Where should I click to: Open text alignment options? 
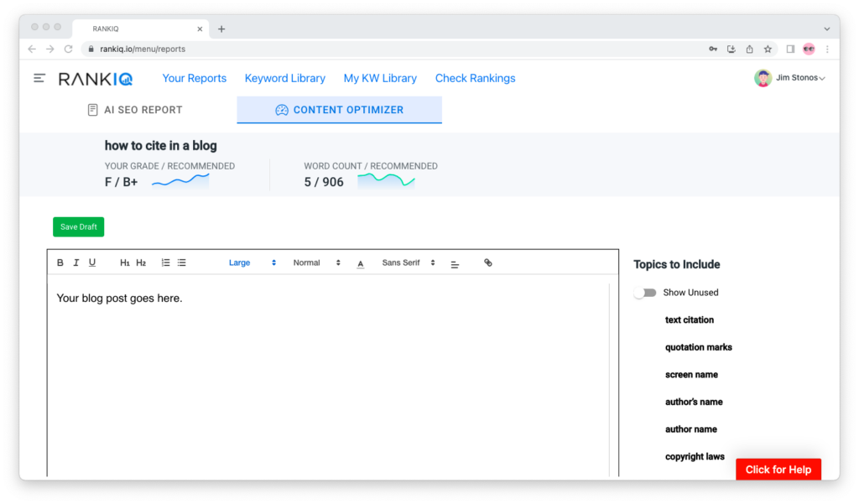[455, 264]
